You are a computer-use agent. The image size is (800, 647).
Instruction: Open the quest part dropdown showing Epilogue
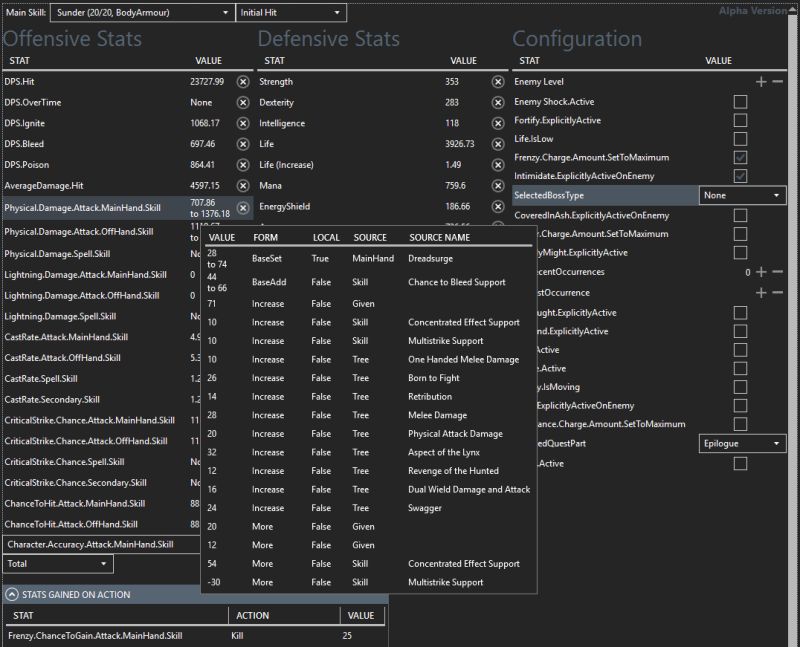click(741, 443)
